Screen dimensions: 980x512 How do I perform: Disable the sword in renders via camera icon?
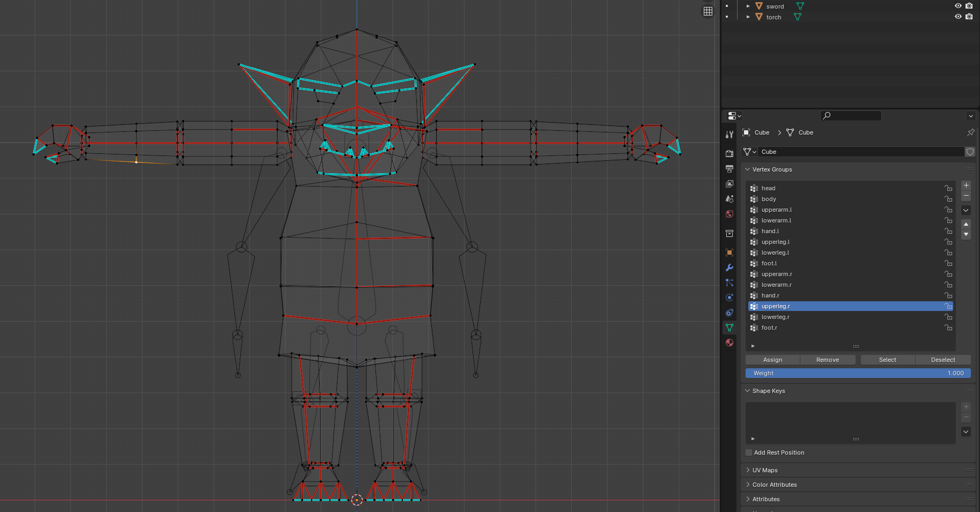point(969,6)
